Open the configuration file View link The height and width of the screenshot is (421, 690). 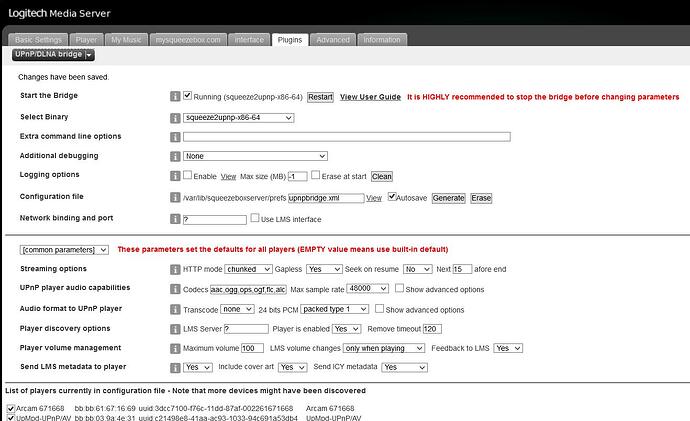pos(374,198)
